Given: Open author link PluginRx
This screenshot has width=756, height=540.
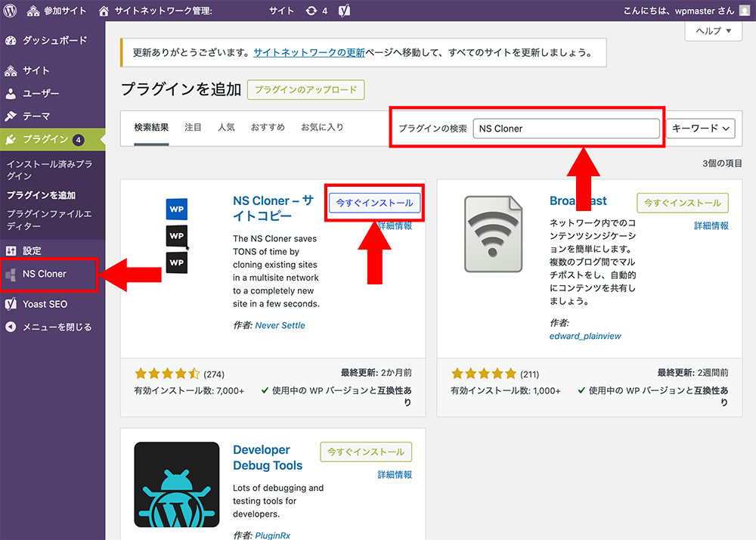Looking at the screenshot, I should [273, 535].
